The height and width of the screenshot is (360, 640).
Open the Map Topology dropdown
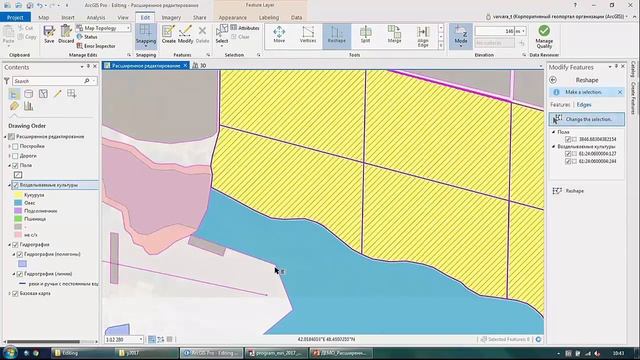128,28
